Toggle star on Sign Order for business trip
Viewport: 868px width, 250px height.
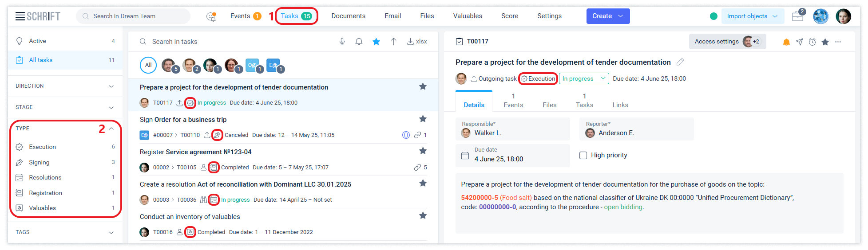click(423, 119)
